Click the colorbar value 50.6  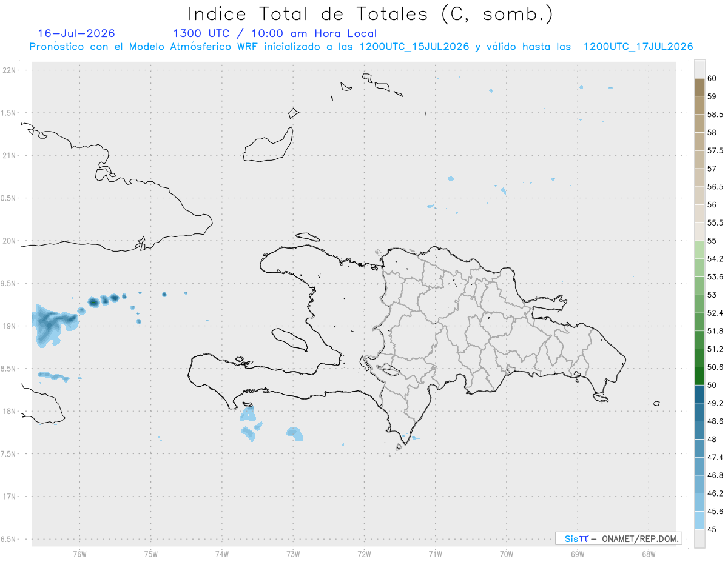715,367
